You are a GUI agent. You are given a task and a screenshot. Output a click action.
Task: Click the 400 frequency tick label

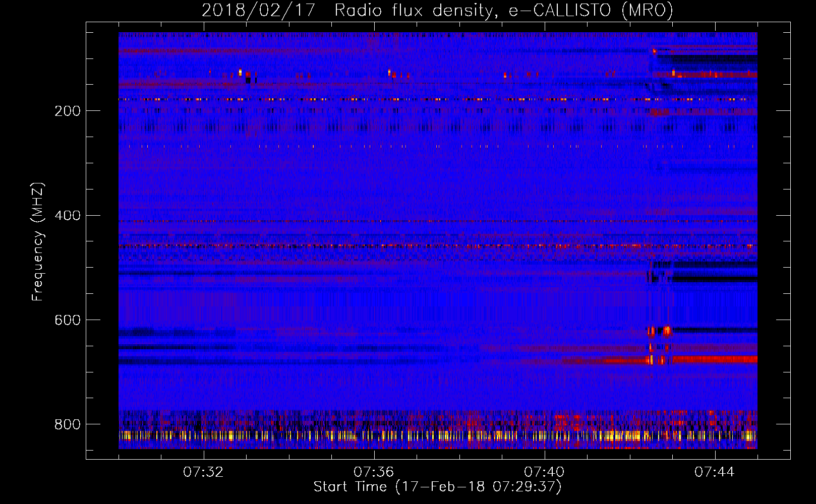tap(68, 216)
